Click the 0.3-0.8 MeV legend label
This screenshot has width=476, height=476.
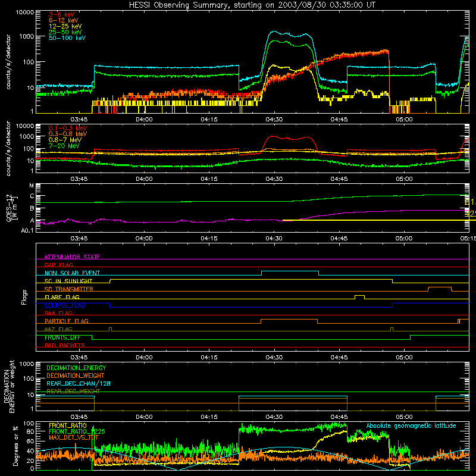(68, 134)
